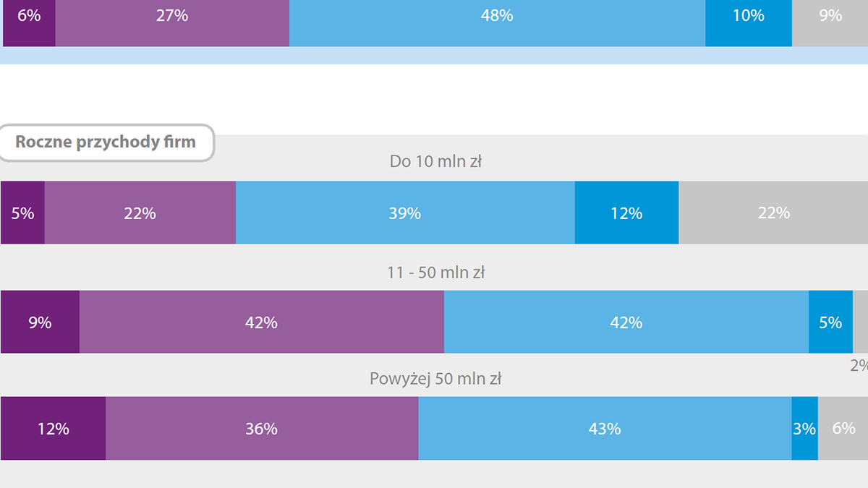Click the 12% dark blue segment

(626, 213)
